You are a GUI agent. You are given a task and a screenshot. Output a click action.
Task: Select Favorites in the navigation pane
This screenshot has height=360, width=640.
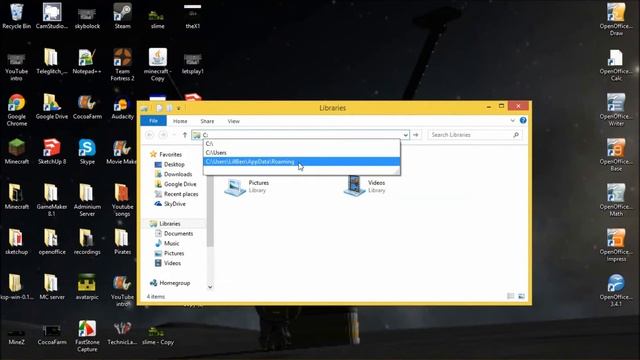pos(166,154)
